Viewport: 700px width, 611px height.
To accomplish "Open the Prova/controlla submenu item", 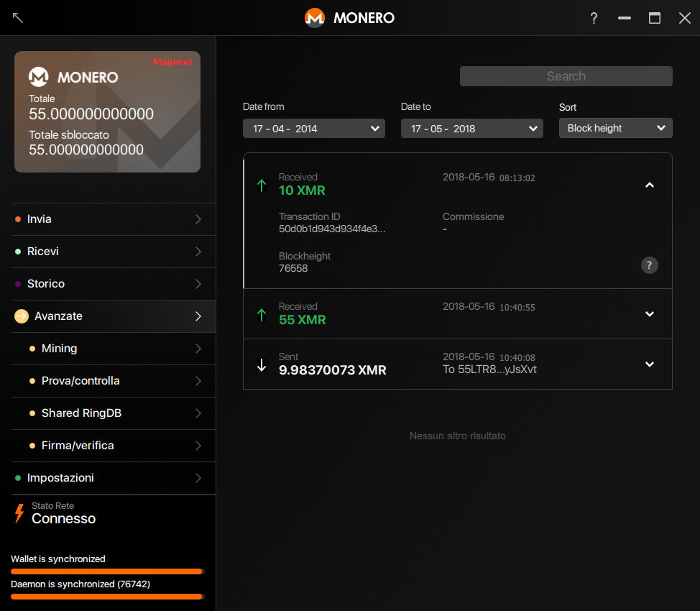I will click(x=114, y=381).
